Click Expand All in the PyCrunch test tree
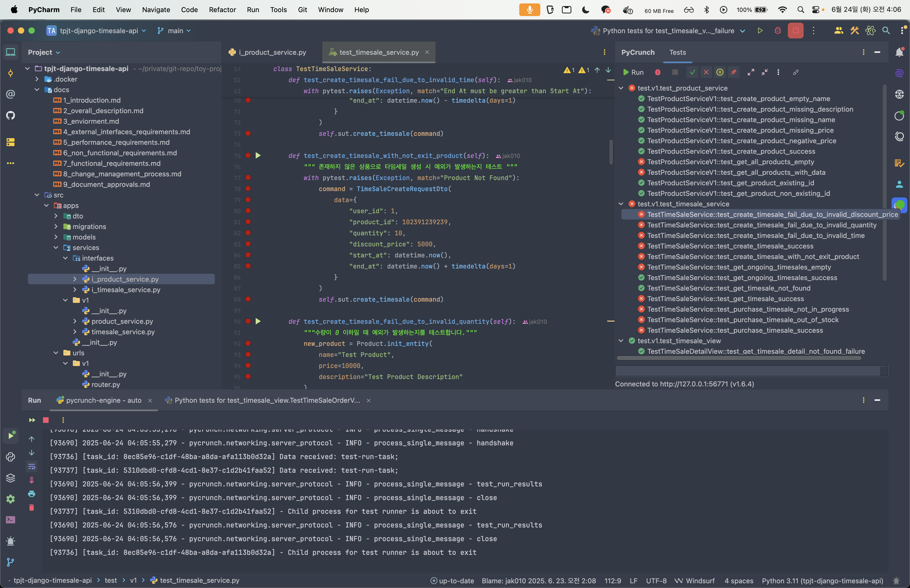This screenshot has height=588, width=910. pos(751,72)
